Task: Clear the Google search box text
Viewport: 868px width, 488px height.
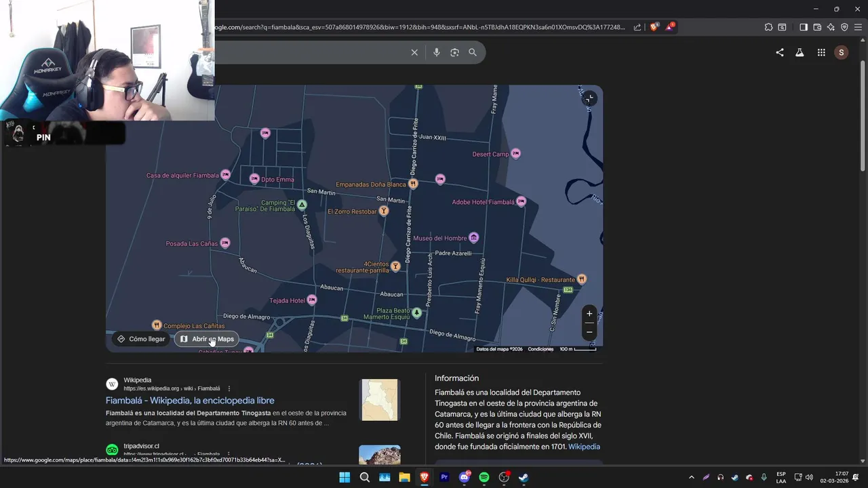Action: (x=414, y=52)
